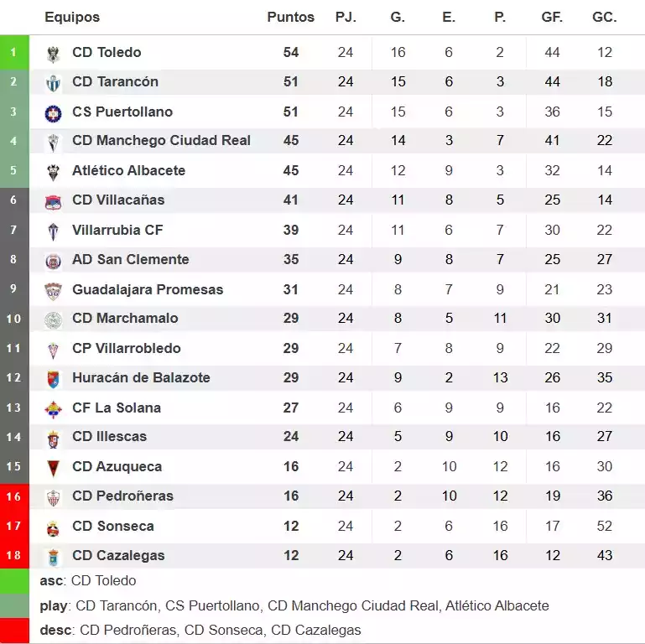Click position number 18 red cell
The height and width of the screenshot is (644, 645).
click(x=13, y=556)
